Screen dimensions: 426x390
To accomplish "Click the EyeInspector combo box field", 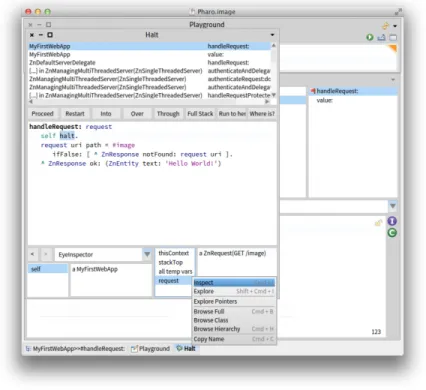I will click(x=99, y=254).
